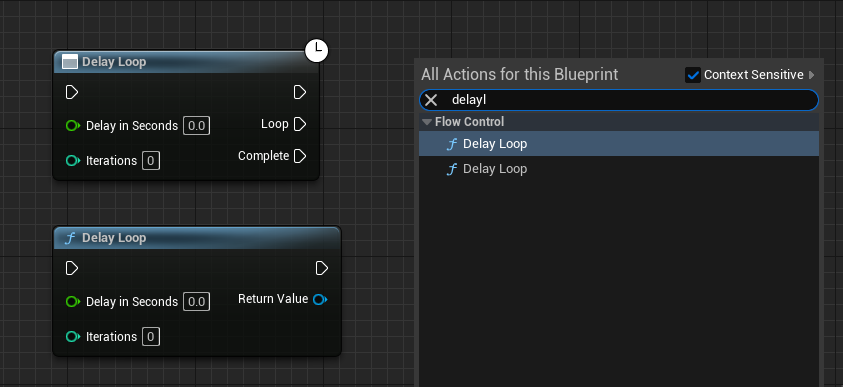Click the Complete execution output pin
The image size is (843, 387).
[x=301, y=156]
